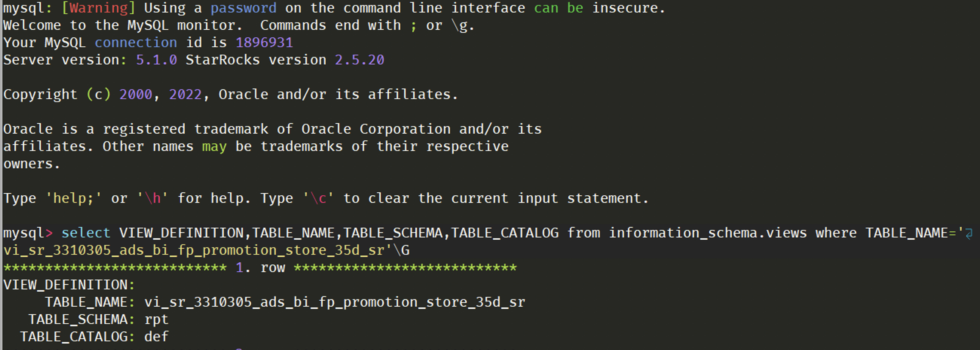980x350 pixels.
Task: Click the red [Warning] text
Action: pos(98,8)
